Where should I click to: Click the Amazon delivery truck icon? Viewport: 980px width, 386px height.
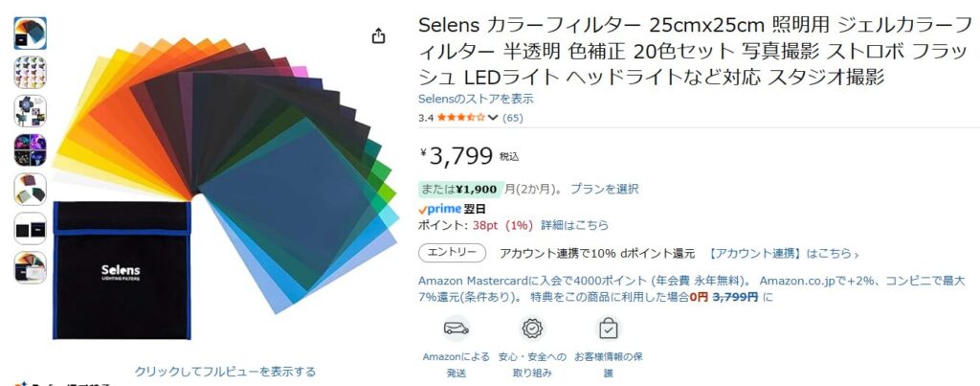point(457,329)
